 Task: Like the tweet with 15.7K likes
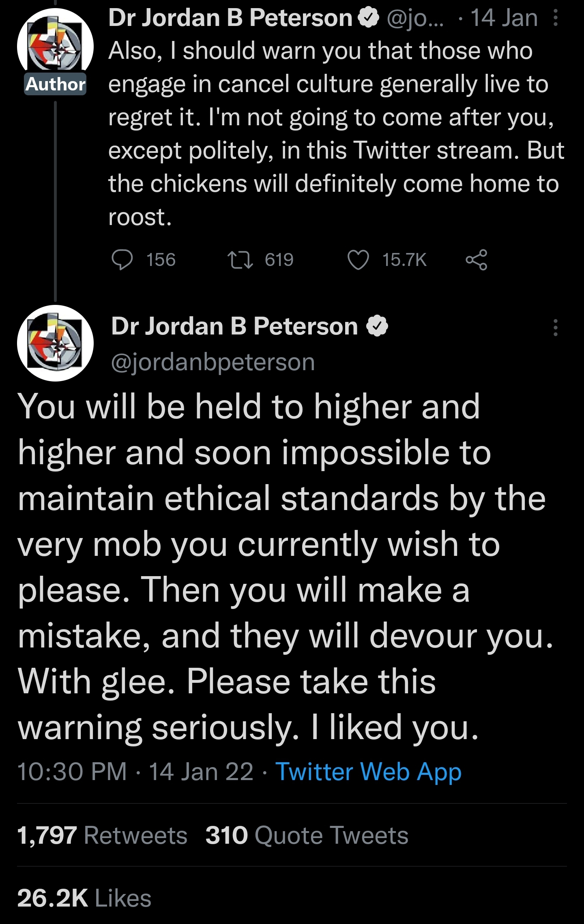[x=359, y=260]
